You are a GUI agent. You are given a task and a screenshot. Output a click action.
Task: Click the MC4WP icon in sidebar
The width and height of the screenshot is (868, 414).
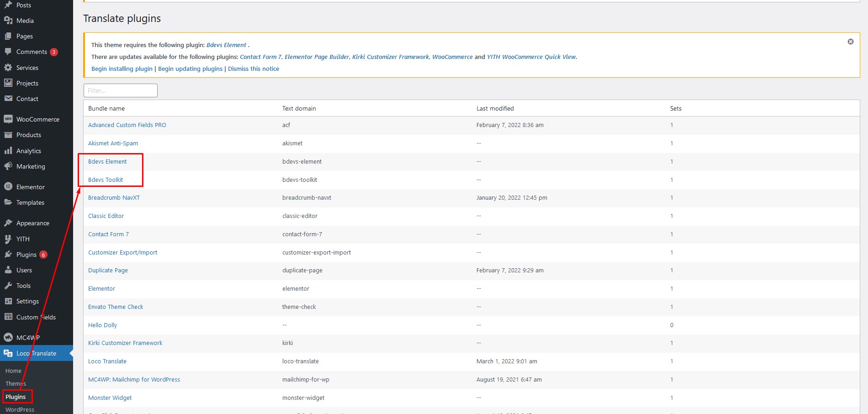pyautogui.click(x=8, y=338)
